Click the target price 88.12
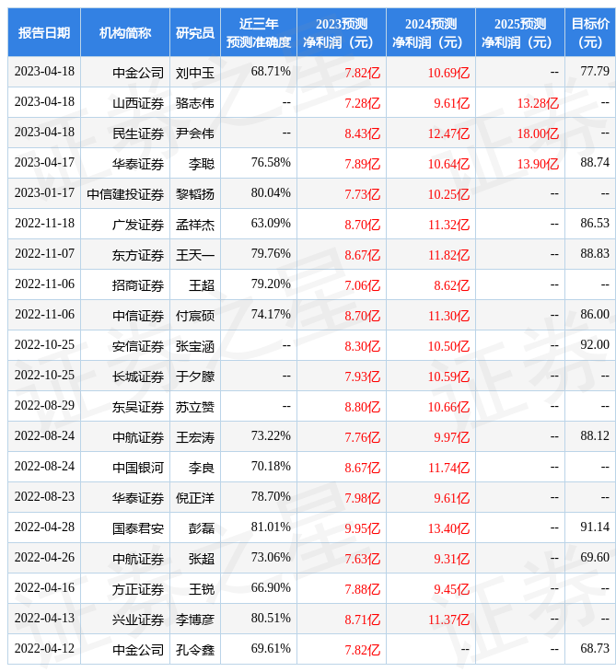This screenshot has width=616, height=672. pyautogui.click(x=595, y=436)
